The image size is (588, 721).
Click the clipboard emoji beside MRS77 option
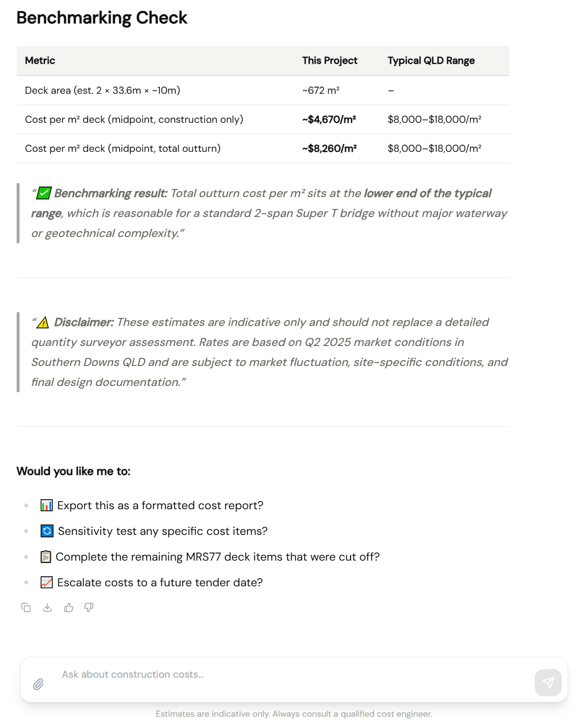(x=46, y=557)
